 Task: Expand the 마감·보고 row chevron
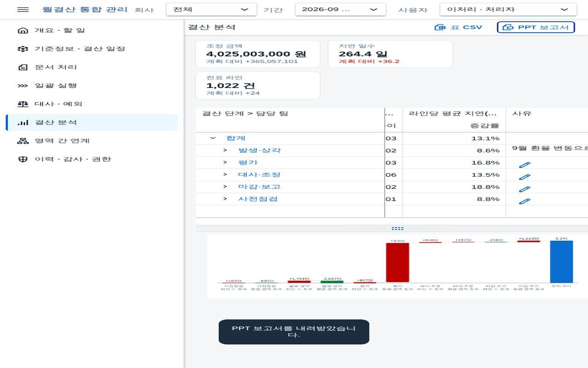[225, 187]
